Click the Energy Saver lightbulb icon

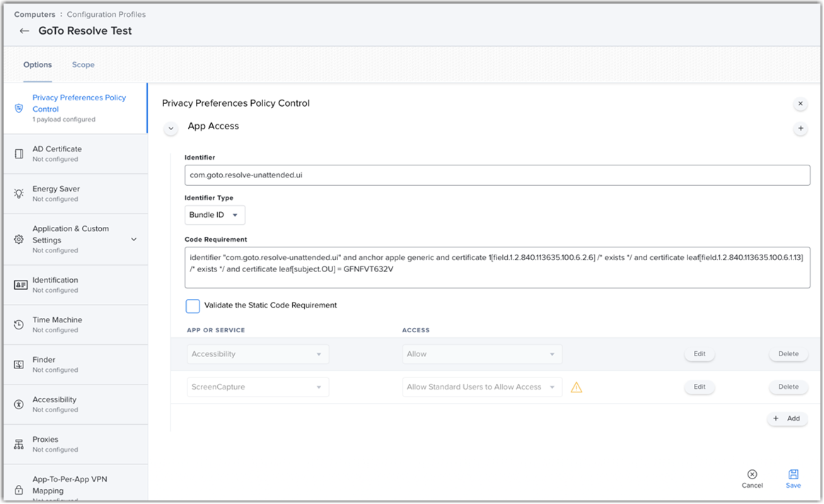(19, 194)
